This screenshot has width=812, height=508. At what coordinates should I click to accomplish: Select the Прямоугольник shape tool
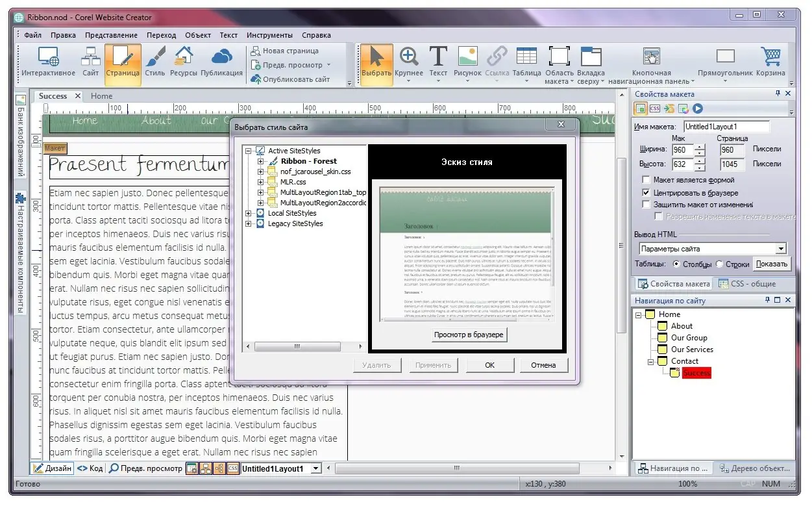725,63
